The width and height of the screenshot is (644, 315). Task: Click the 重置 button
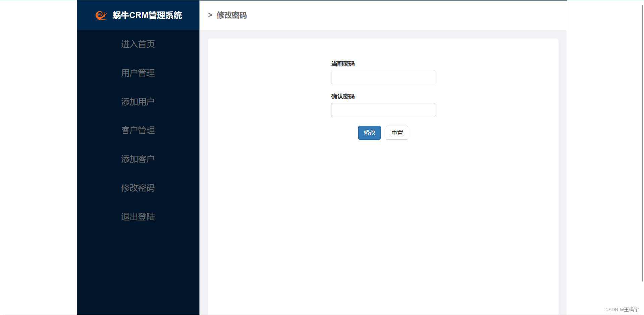tap(397, 133)
